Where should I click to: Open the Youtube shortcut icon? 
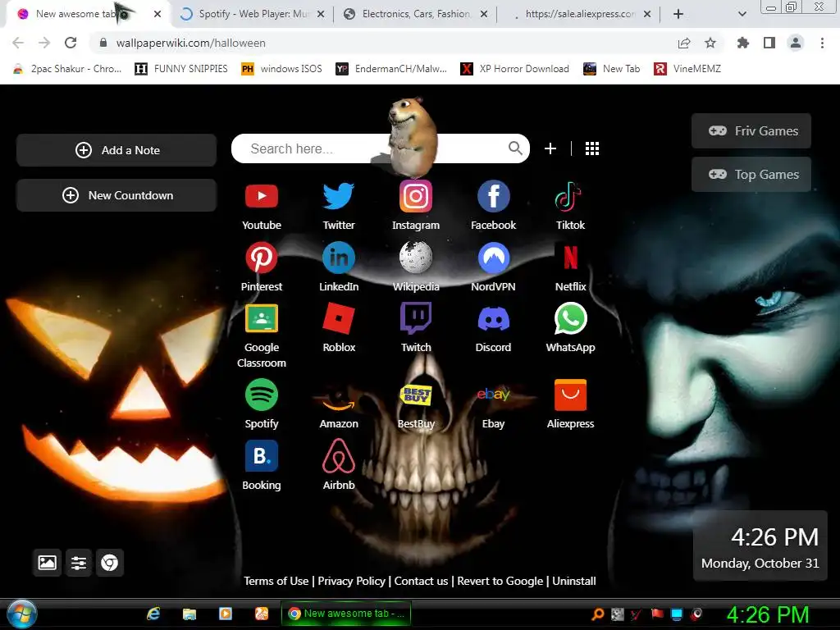[x=262, y=196]
